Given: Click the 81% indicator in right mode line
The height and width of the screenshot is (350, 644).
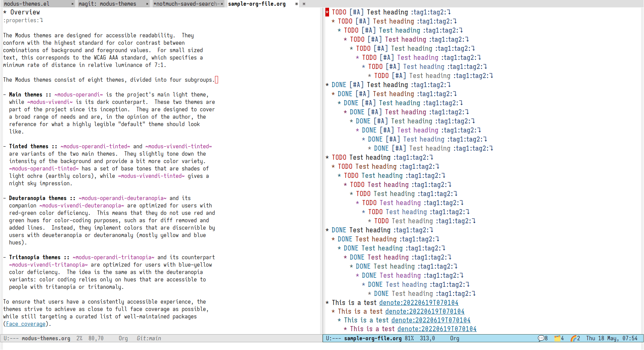Looking at the screenshot, I should tap(409, 338).
